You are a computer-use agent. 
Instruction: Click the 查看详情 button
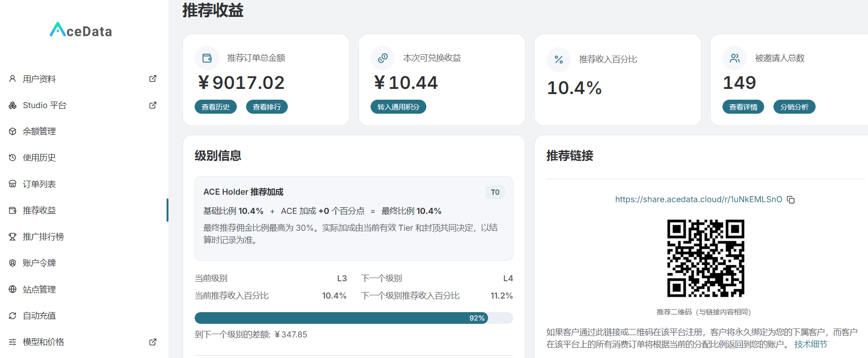pos(743,107)
